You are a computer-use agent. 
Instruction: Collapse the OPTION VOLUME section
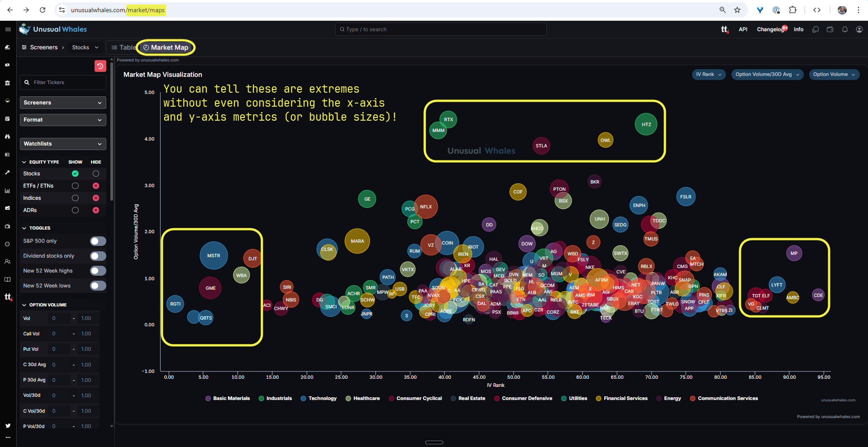point(44,305)
